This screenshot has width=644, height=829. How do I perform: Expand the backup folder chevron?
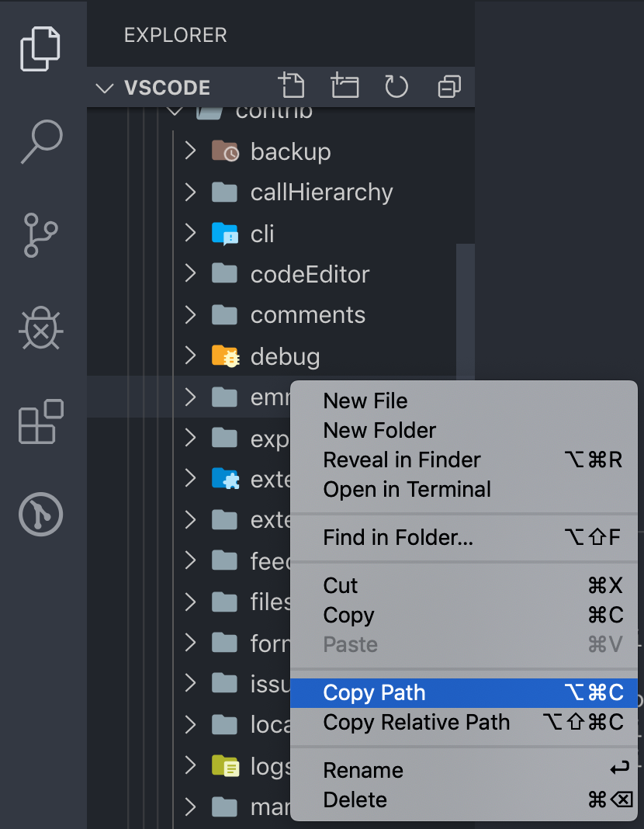(x=191, y=151)
